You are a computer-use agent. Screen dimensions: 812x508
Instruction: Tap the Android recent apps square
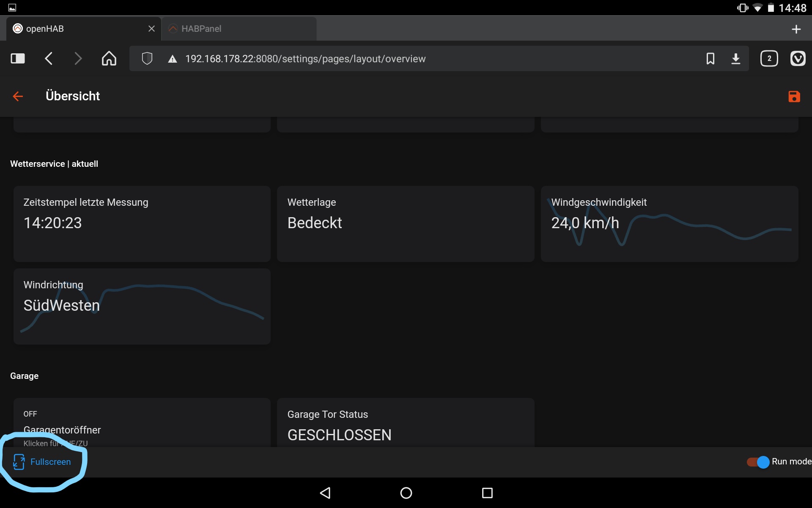coord(487,493)
